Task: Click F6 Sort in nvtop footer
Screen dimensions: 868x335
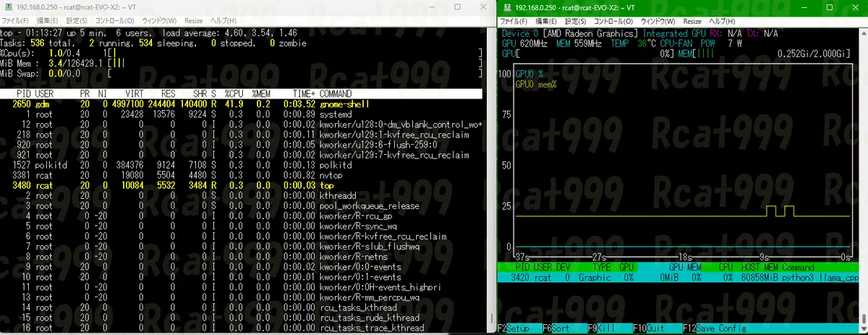Action: pos(558,329)
